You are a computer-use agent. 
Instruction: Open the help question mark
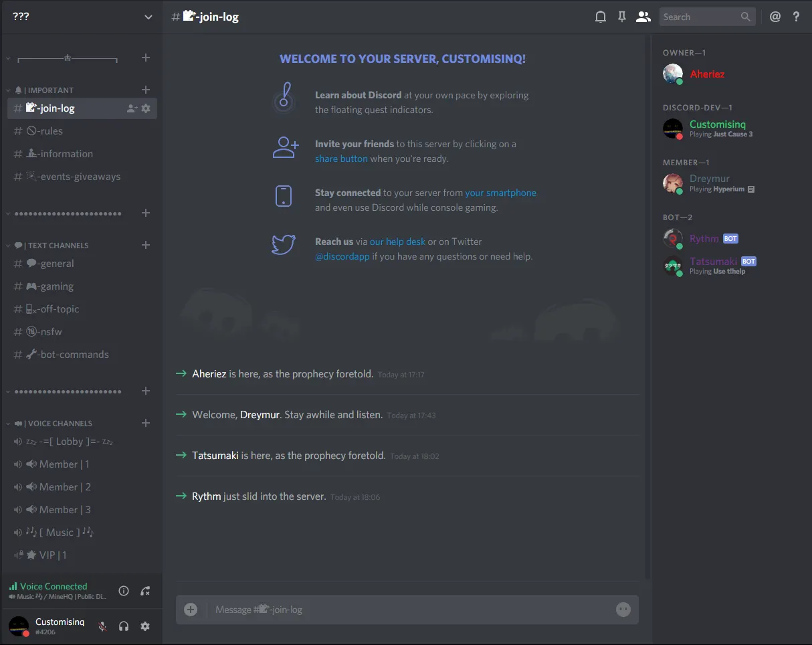coord(796,17)
